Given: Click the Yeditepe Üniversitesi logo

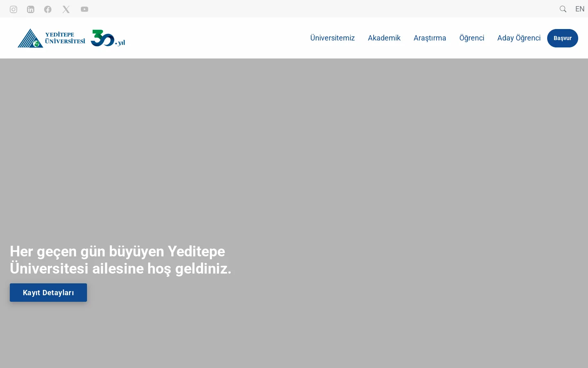Looking at the screenshot, I should [x=51, y=38].
